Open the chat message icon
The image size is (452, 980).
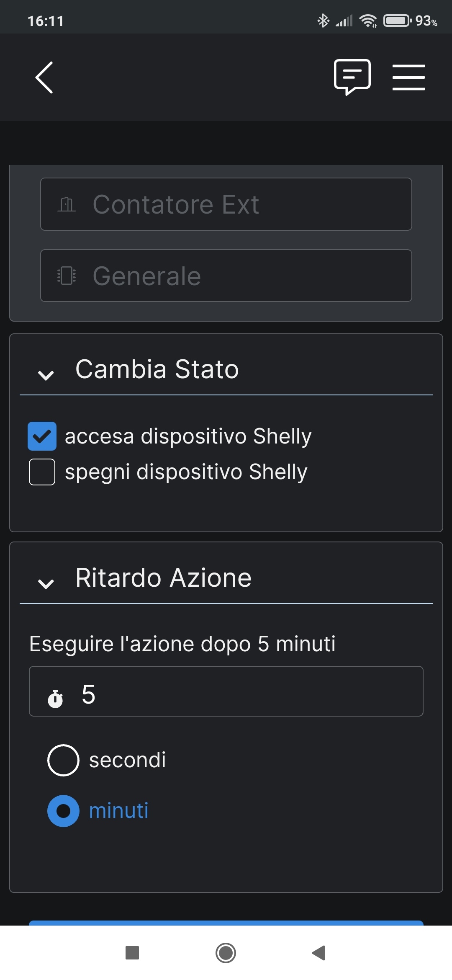(x=352, y=77)
